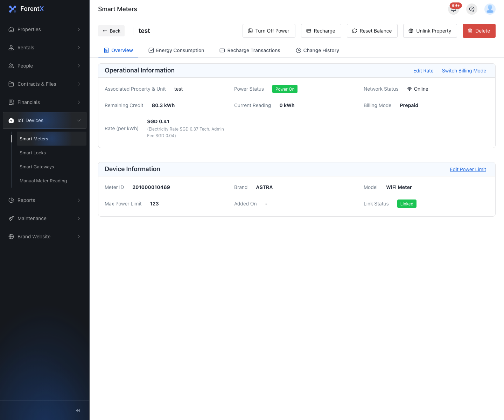
Task: Click the Back button
Action: 111,31
